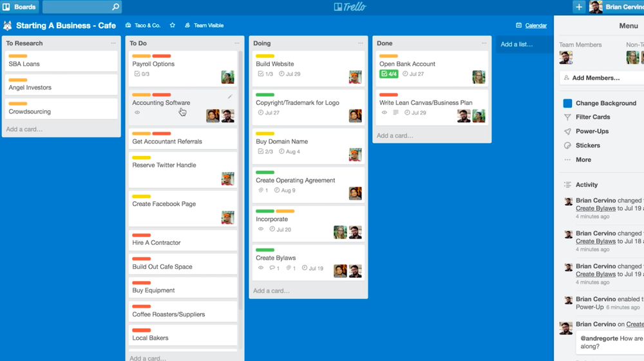
Task: Click the description lines icon on Write Lean Canvas
Action: coord(396,113)
